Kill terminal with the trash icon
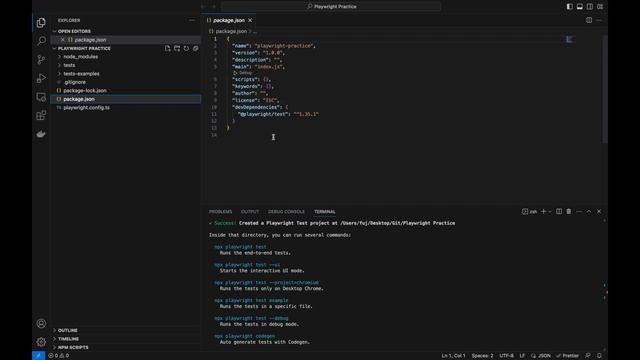This screenshot has width=640, height=360. pos(569,211)
